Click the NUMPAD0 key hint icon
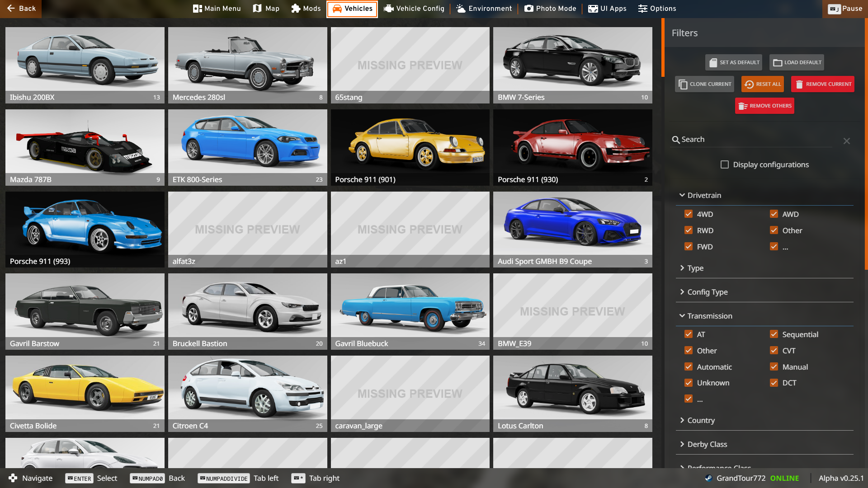The width and height of the screenshot is (868, 488). click(x=147, y=479)
